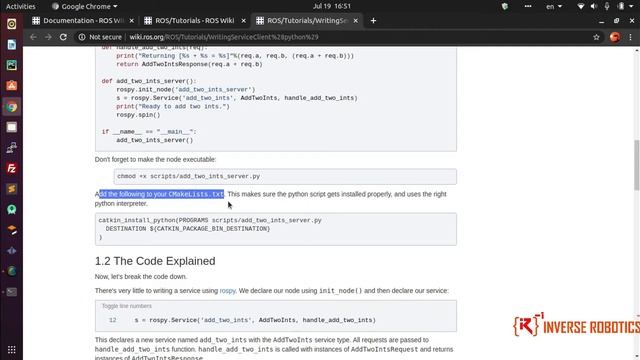The height and width of the screenshot is (360, 640).
Task: Open the purple dock app below the book
Action: [x=11, y=251]
